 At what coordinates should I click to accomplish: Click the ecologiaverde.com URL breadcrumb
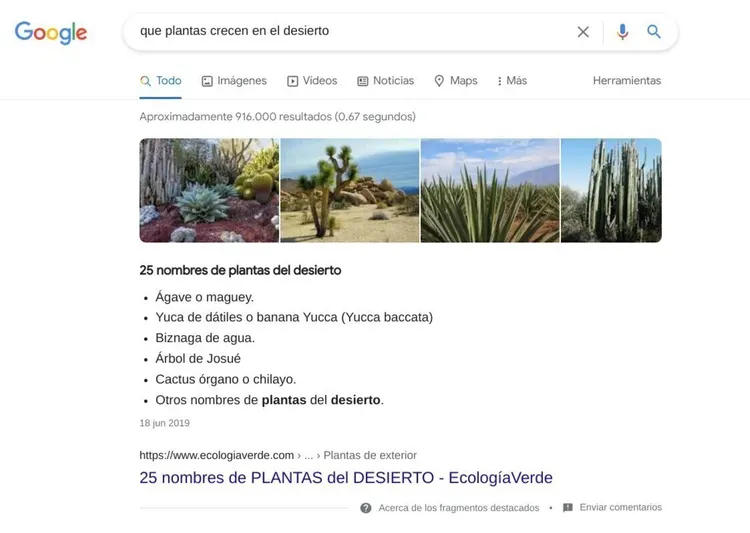(x=278, y=455)
